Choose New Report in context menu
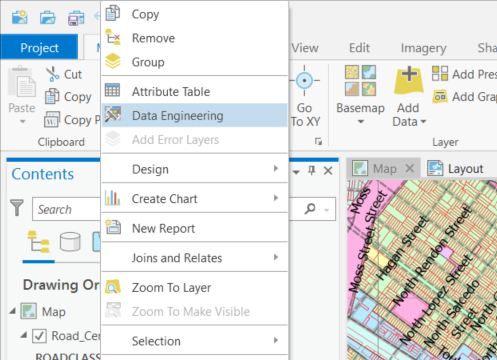Viewport: 497px width, 360px height. pyautogui.click(x=195, y=228)
